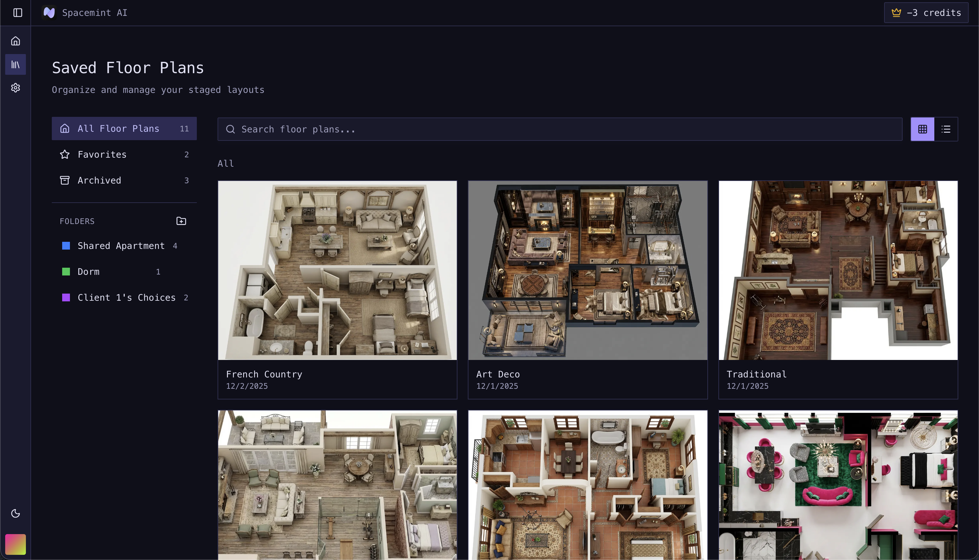Create a new folder
This screenshot has width=979, height=560.
pos(181,221)
